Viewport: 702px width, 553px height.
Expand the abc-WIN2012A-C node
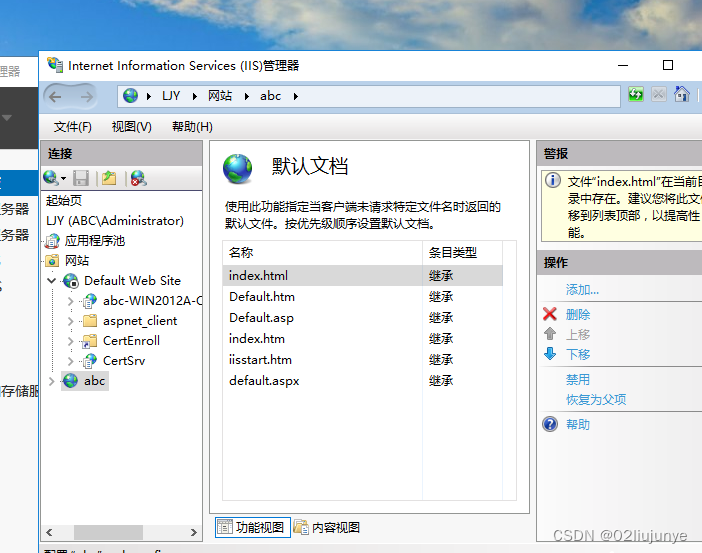(70, 301)
